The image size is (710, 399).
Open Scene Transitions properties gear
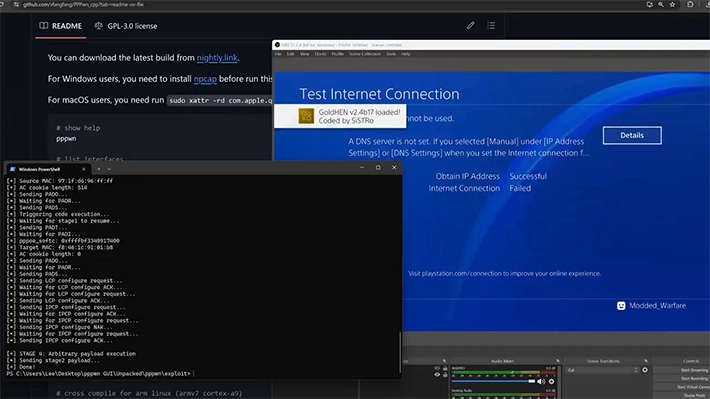(645, 370)
